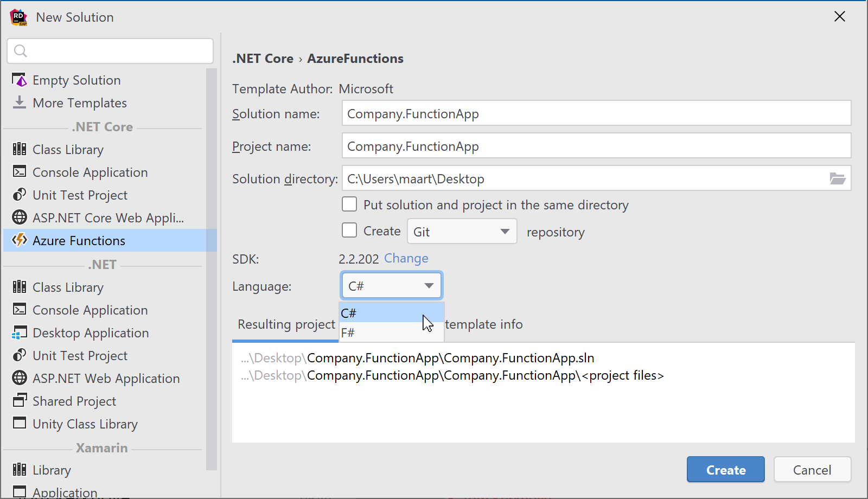Click the Azure Functions lightning icon

click(20, 240)
